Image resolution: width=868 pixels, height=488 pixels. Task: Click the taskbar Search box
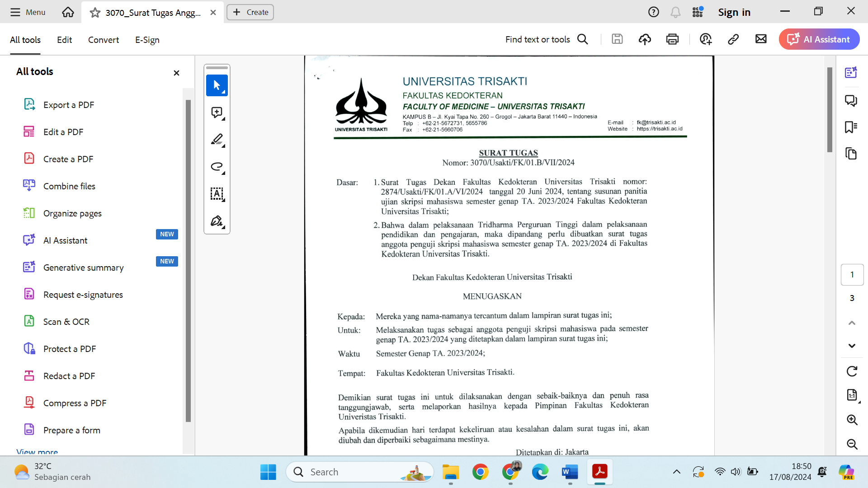tap(360, 472)
